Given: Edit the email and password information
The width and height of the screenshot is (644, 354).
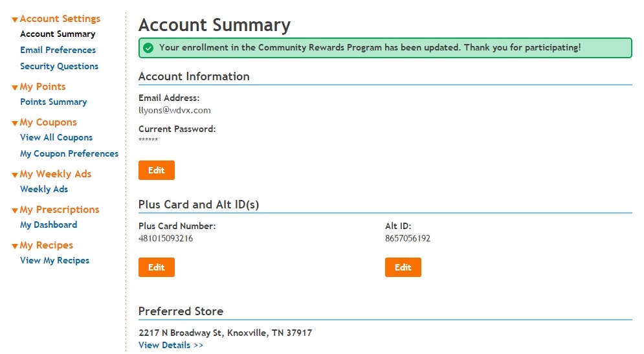Looking at the screenshot, I should 157,170.
